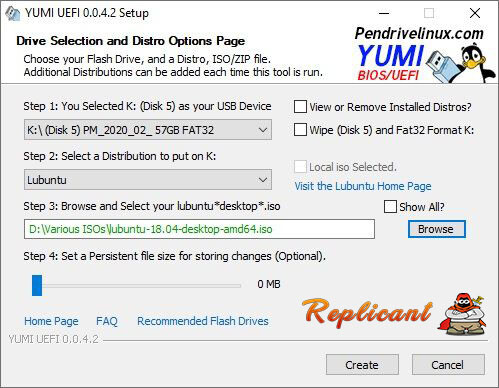Click the YUMI BIOS/UEFI Pendrivelinux logo
This screenshot has width=499, height=388.
[x=424, y=54]
